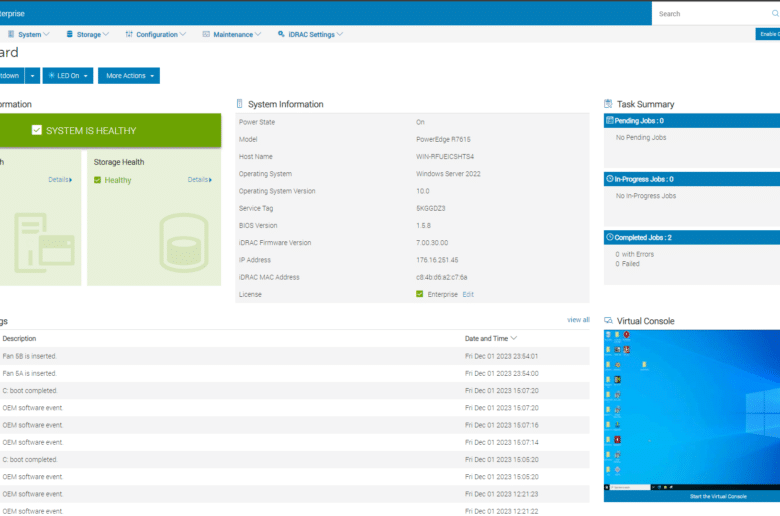Start the Virtual Console
The width and height of the screenshot is (780, 516).
click(718, 496)
